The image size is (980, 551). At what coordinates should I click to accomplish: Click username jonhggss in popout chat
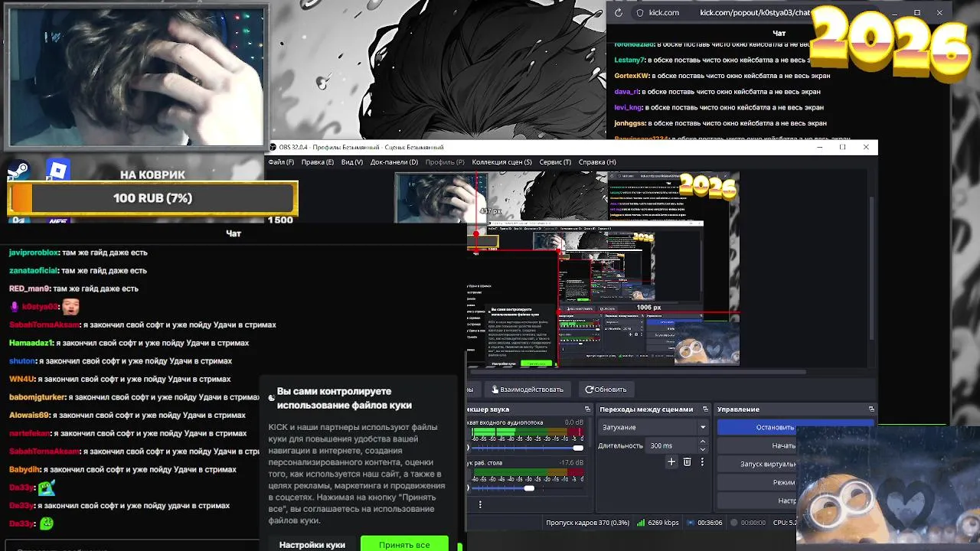coord(629,123)
